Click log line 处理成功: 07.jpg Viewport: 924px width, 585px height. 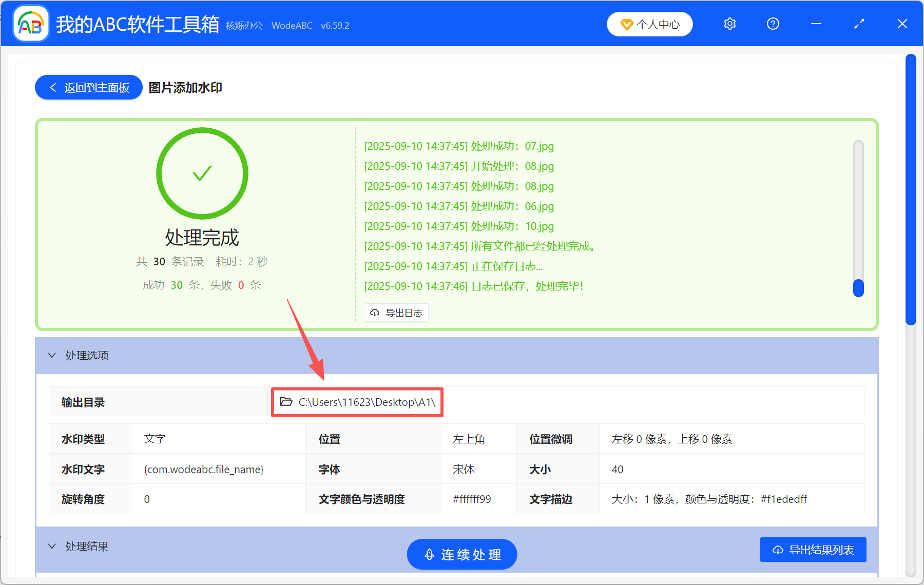tap(459, 146)
